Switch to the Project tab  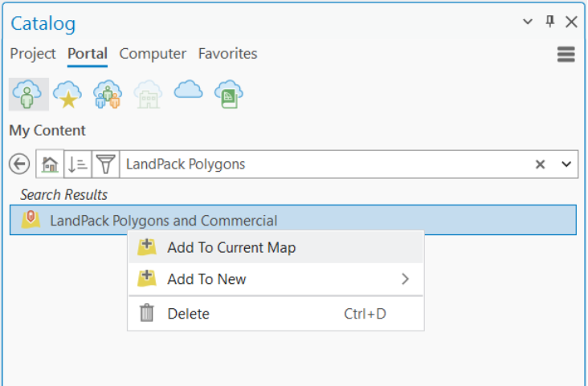tap(33, 54)
